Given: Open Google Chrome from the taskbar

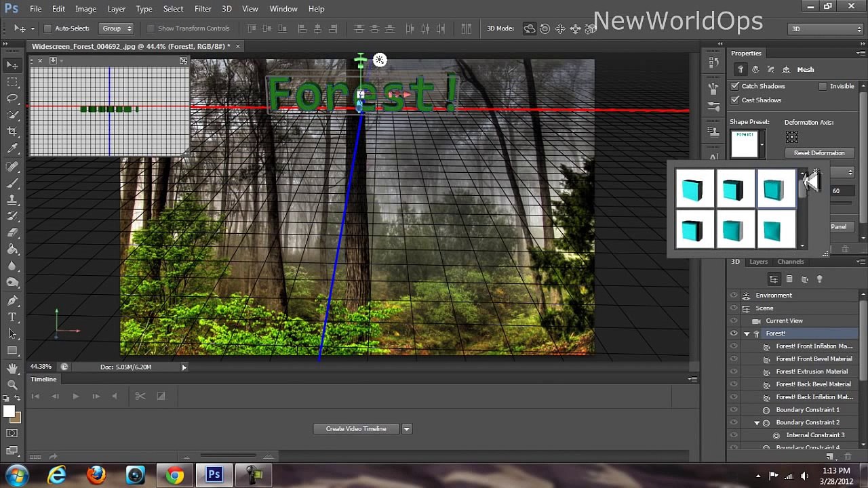Looking at the screenshot, I should pyautogui.click(x=175, y=476).
